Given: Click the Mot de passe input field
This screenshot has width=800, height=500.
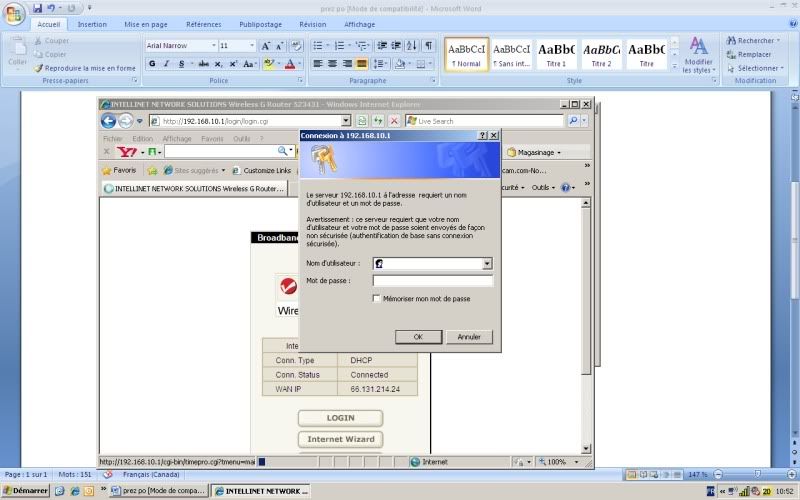Looking at the screenshot, I should (x=432, y=281).
